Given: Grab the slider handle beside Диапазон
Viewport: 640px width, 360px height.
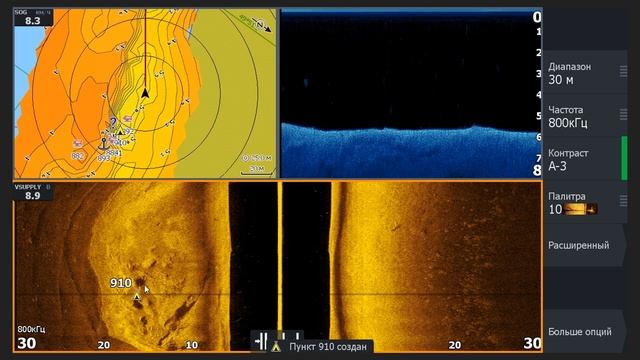Looking at the screenshot, I should point(623,71).
